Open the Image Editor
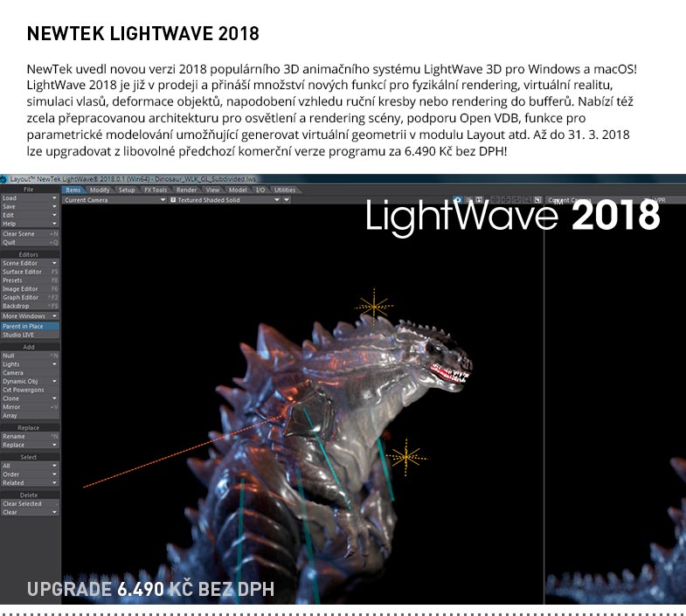This screenshot has width=686, height=616. (30, 289)
